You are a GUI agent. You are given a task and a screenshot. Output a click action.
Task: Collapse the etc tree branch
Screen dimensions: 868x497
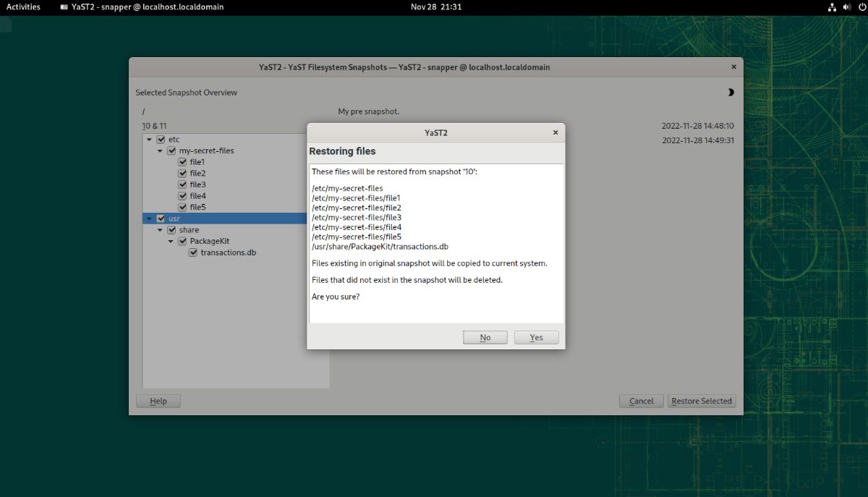[148, 139]
